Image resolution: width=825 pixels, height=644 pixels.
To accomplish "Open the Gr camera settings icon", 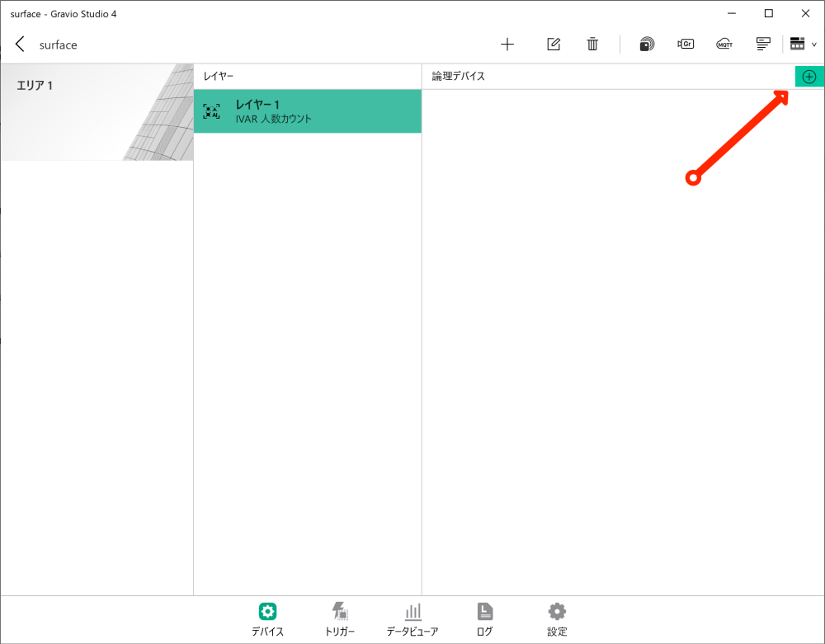I will [686, 45].
